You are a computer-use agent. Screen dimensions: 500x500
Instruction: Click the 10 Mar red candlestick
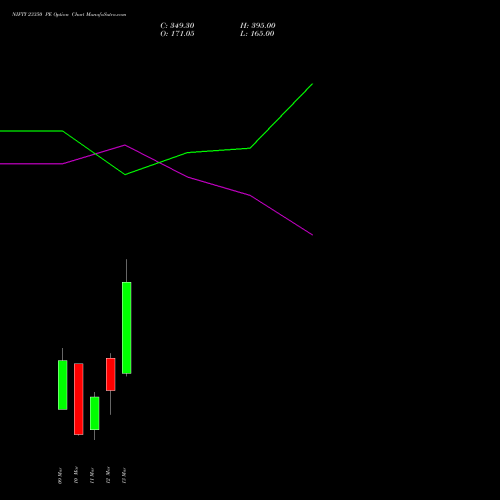(78, 399)
